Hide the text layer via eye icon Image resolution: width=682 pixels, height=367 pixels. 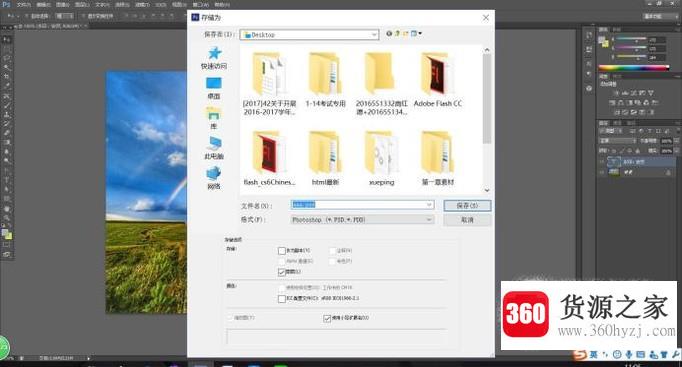602,161
